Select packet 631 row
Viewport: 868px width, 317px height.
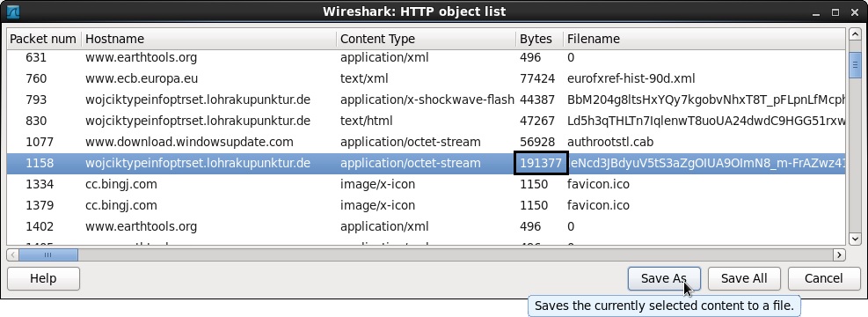[x=426, y=57]
